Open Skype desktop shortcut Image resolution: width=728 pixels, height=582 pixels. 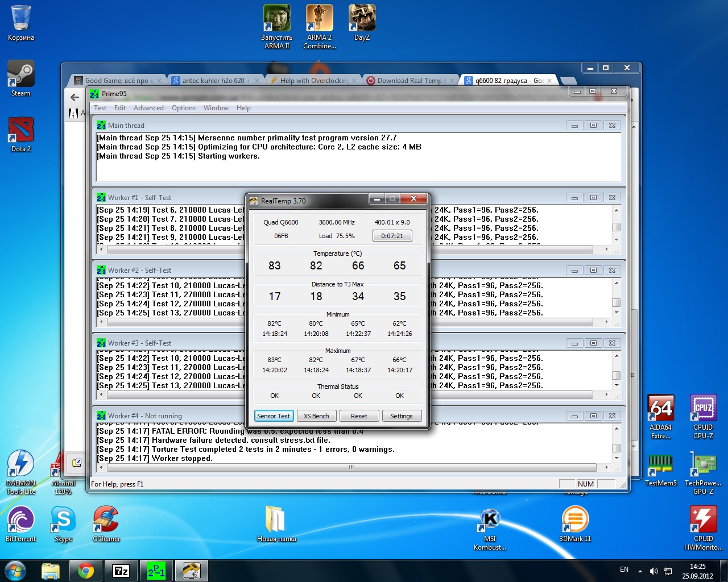(64, 525)
